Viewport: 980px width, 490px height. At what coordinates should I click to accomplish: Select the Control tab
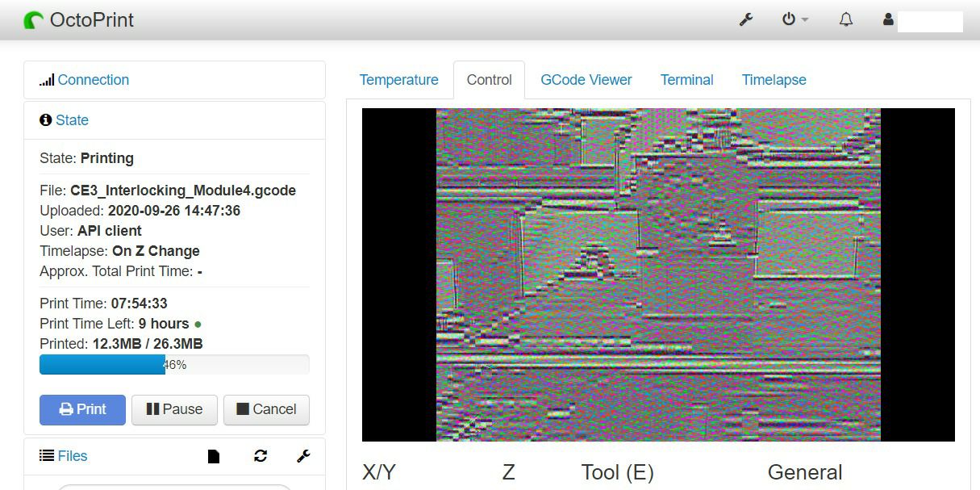pos(490,80)
